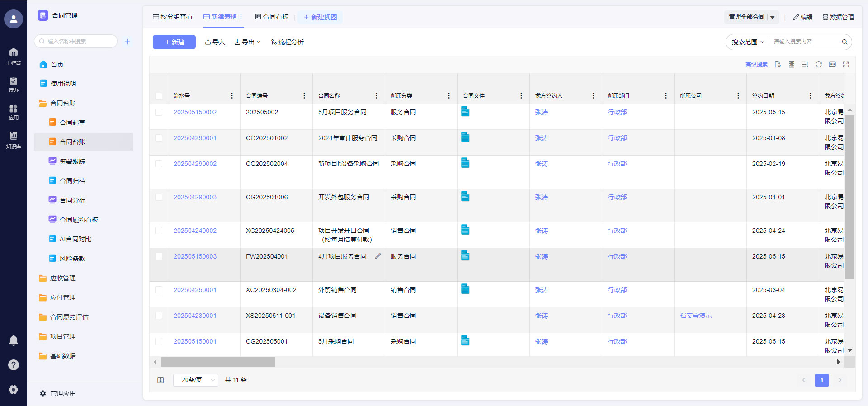Switch to the 合同看板 tab
Viewport: 868px width, 406px height.
tap(272, 17)
